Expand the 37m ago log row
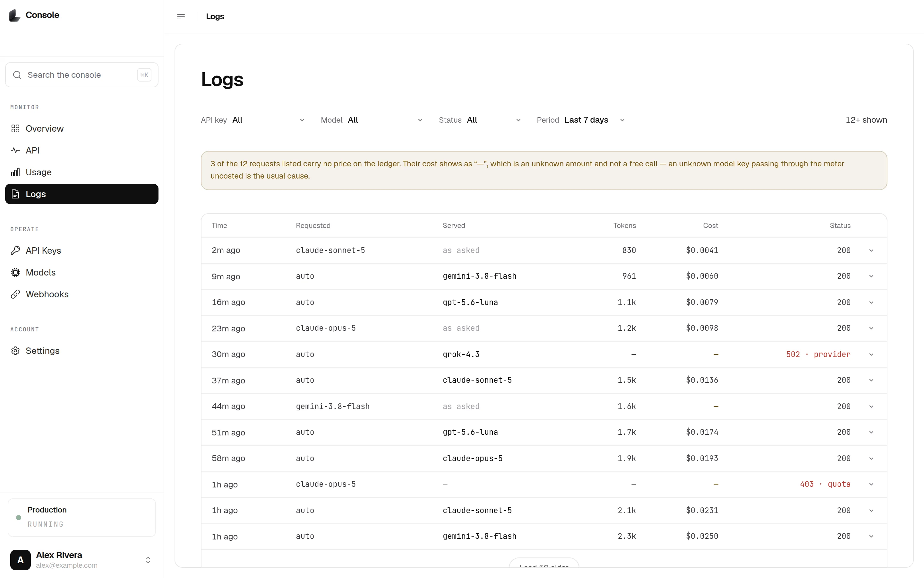Image resolution: width=924 pixels, height=578 pixels. point(871,380)
